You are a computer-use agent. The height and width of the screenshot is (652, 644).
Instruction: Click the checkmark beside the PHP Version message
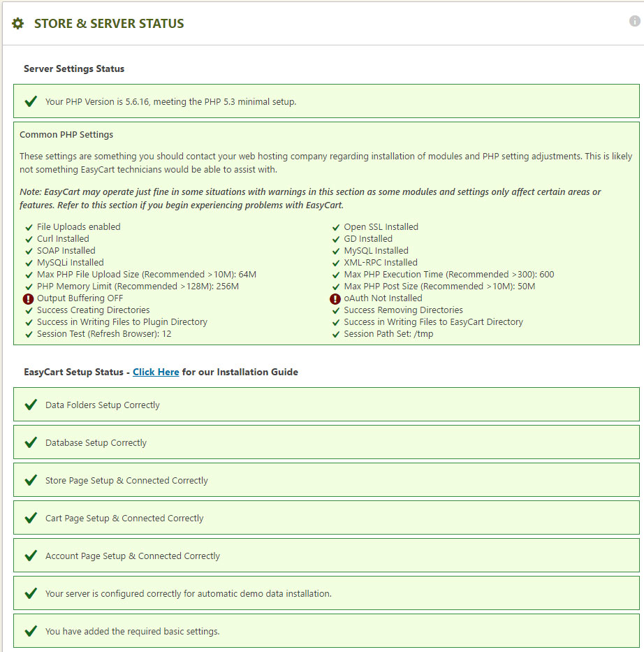click(x=31, y=101)
